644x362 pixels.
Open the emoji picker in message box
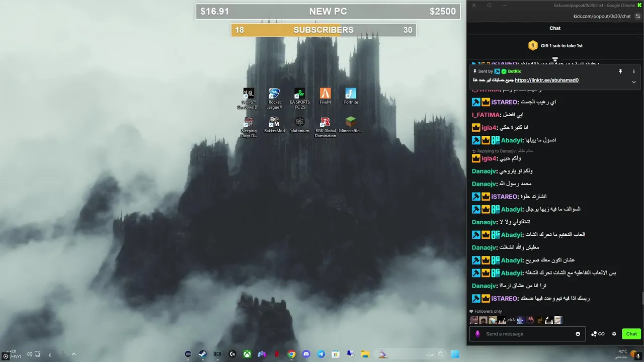(x=578, y=334)
